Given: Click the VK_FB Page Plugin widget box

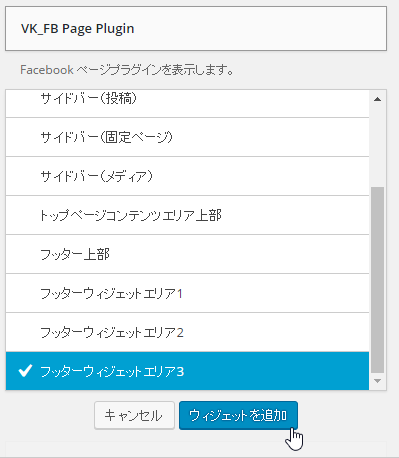Looking at the screenshot, I should (196, 29).
